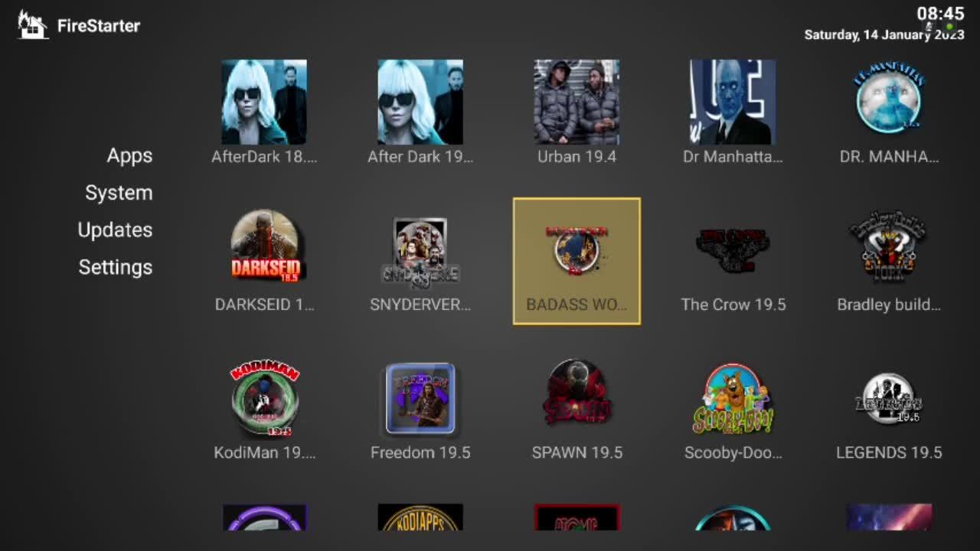
Task: Open the Apps section
Action: (129, 155)
